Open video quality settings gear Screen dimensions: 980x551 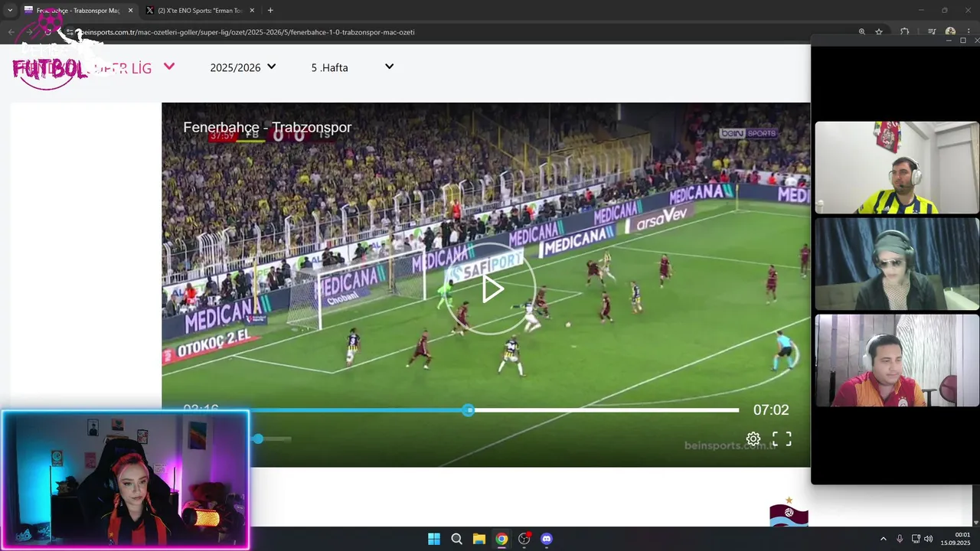pos(753,439)
